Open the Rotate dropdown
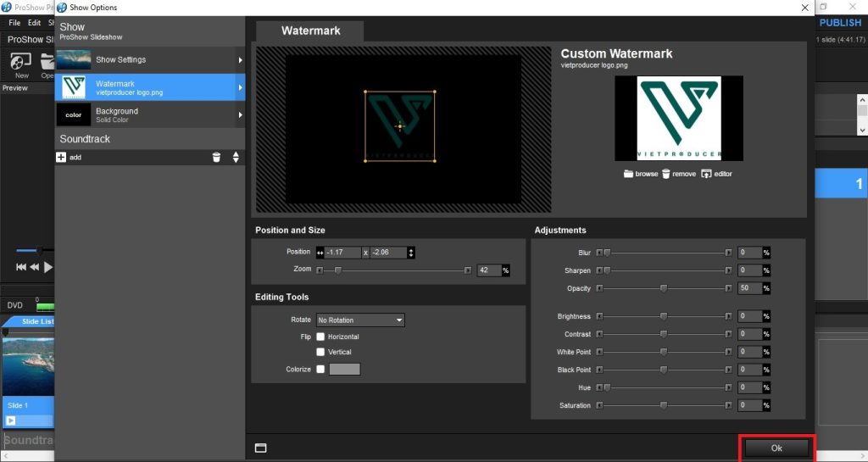The width and height of the screenshot is (868, 462). 360,320
